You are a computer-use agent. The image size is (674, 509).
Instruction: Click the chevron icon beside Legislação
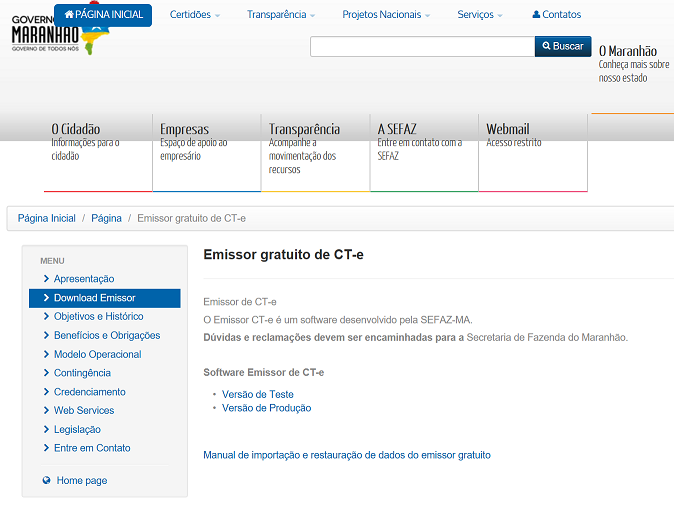point(46,429)
